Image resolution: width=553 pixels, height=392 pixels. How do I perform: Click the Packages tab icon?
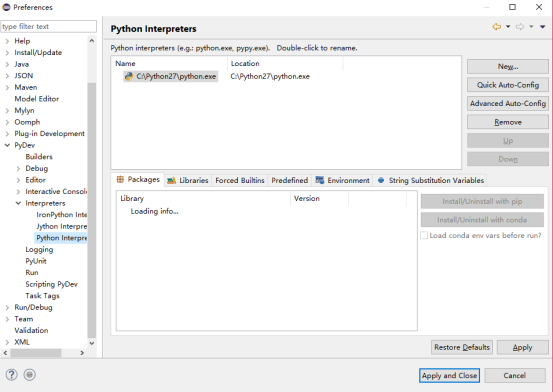(120, 179)
